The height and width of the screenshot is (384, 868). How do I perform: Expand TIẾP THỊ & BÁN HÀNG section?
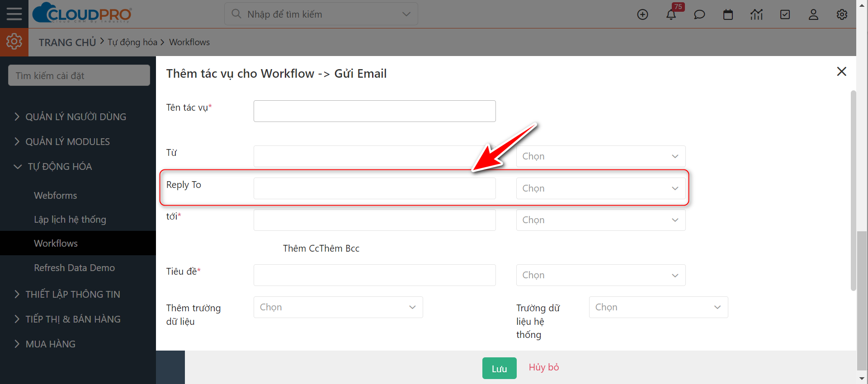[68, 319]
